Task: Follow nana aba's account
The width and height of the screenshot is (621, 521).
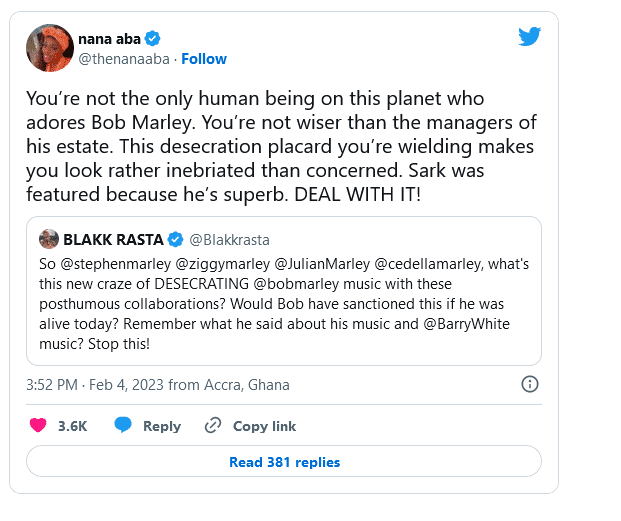Action: coord(204,59)
